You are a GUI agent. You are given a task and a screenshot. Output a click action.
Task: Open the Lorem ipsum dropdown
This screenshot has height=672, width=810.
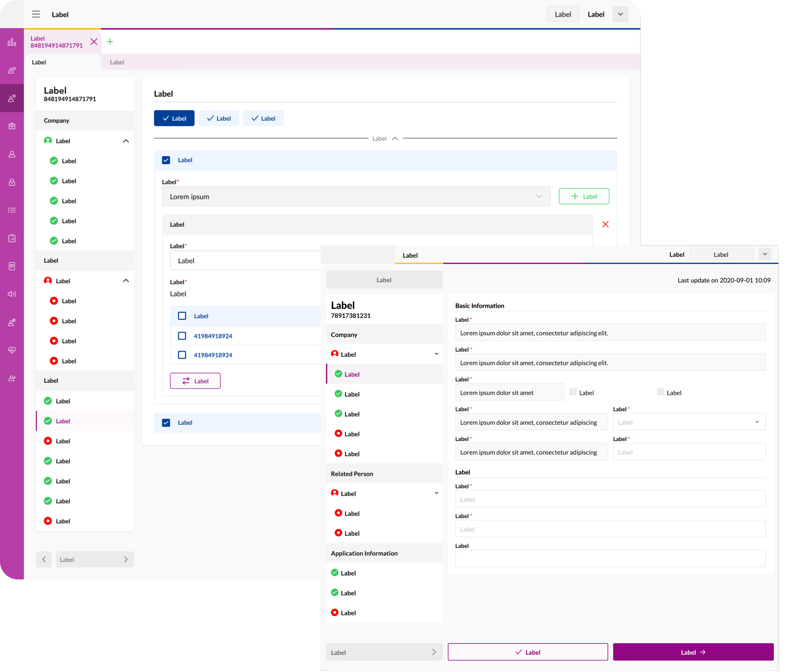[x=356, y=197]
